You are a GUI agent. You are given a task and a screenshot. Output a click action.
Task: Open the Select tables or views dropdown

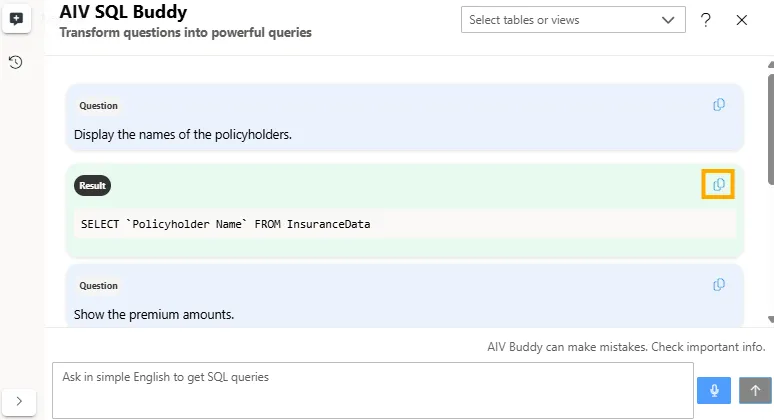571,20
